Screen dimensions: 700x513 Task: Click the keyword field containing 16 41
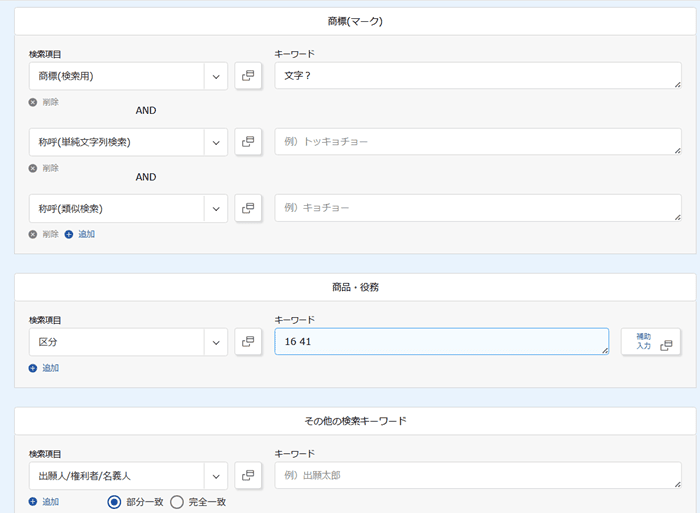point(441,342)
